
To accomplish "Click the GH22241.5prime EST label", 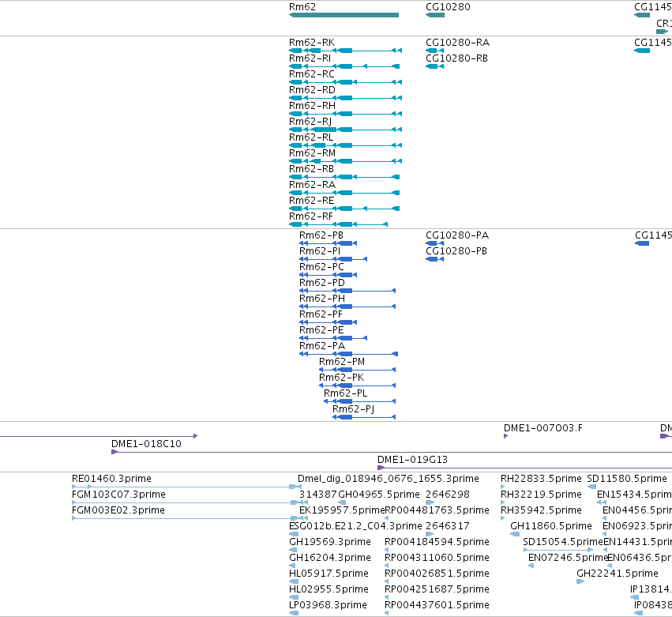I will tap(618, 574).
